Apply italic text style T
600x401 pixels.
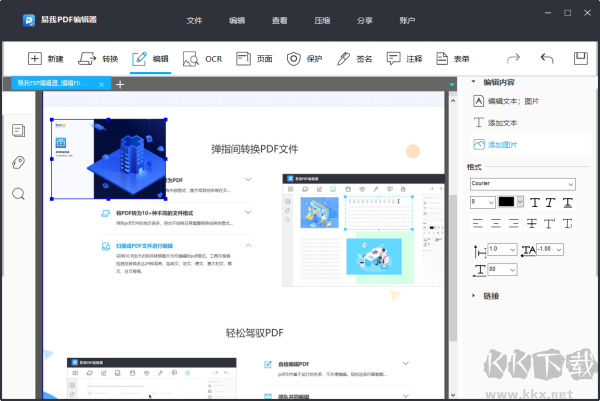[550, 203]
